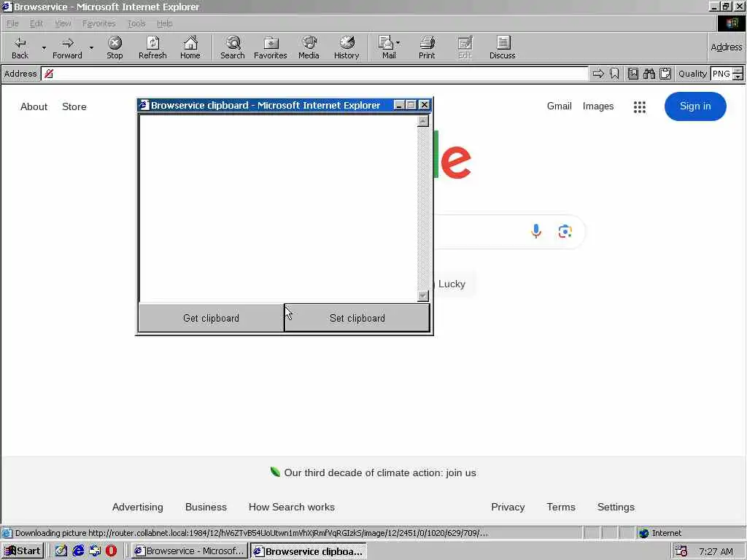Click the Address label on the right toolbar
The image size is (747, 560).
tap(726, 47)
